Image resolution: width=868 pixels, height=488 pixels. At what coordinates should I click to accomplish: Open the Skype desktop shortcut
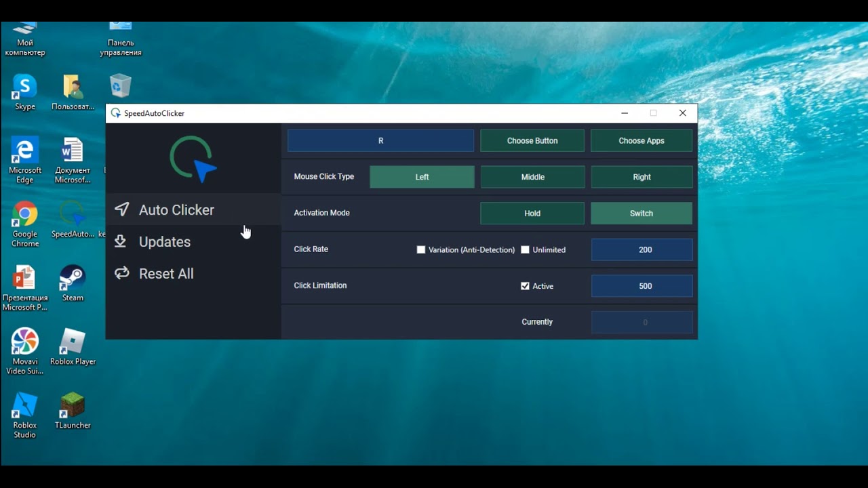click(24, 87)
